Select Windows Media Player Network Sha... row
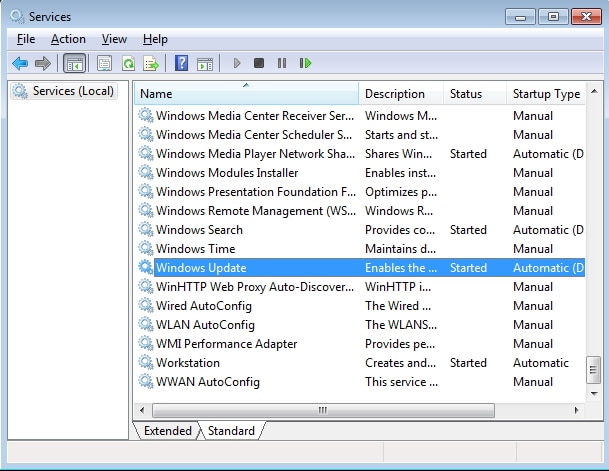Image resolution: width=609 pixels, height=471 pixels. 360,153
